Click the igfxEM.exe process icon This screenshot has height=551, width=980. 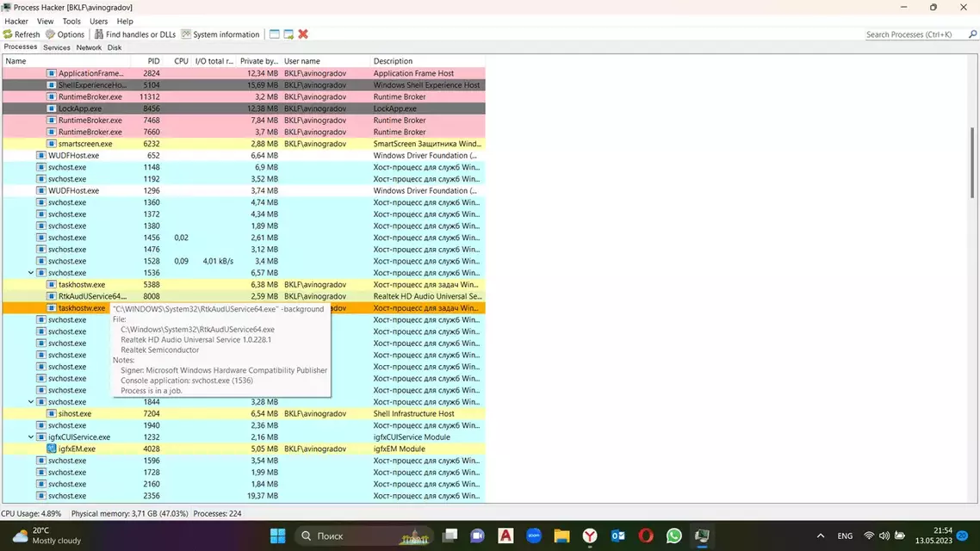pyautogui.click(x=52, y=449)
